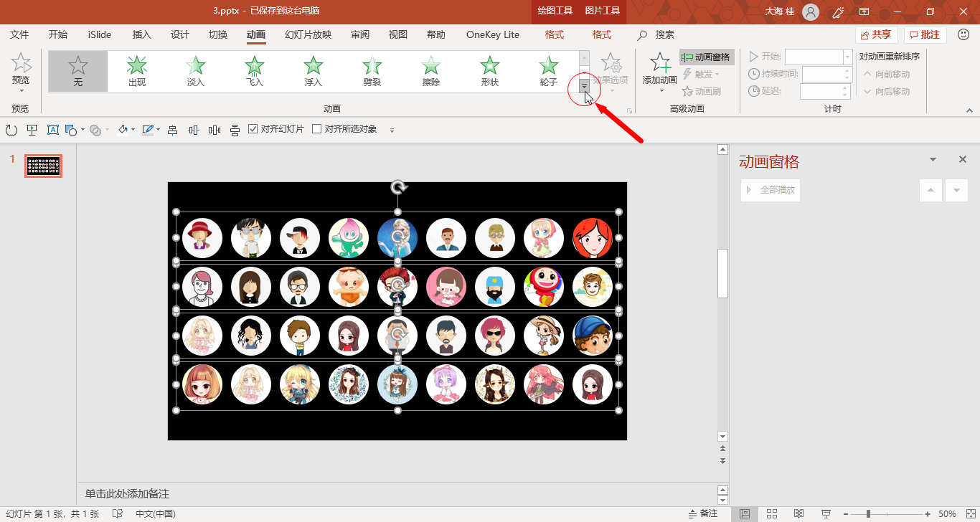Switch to the 插入 ribbon tab
Screen dimensions: 980x522
142,34
